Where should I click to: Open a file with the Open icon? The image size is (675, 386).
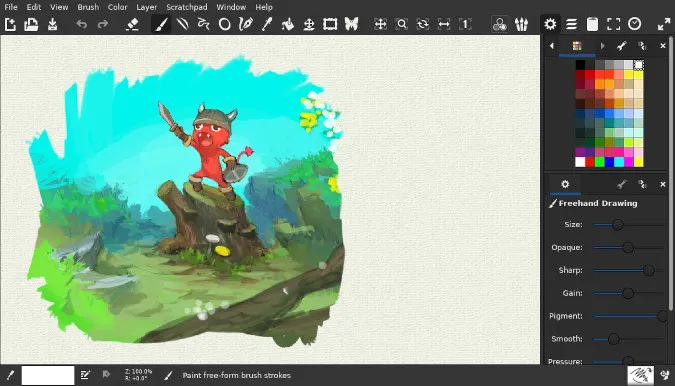pos(31,25)
